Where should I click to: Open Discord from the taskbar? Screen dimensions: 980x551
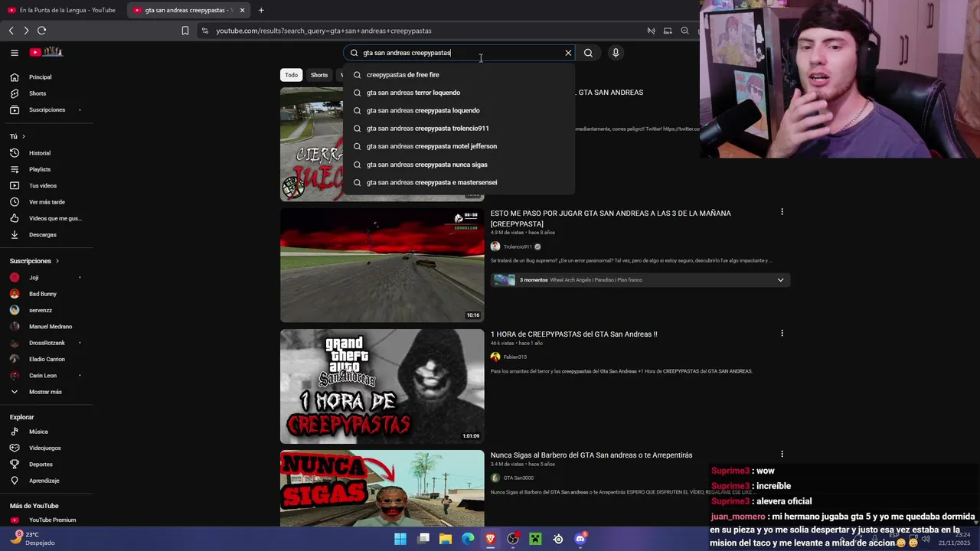(x=580, y=539)
